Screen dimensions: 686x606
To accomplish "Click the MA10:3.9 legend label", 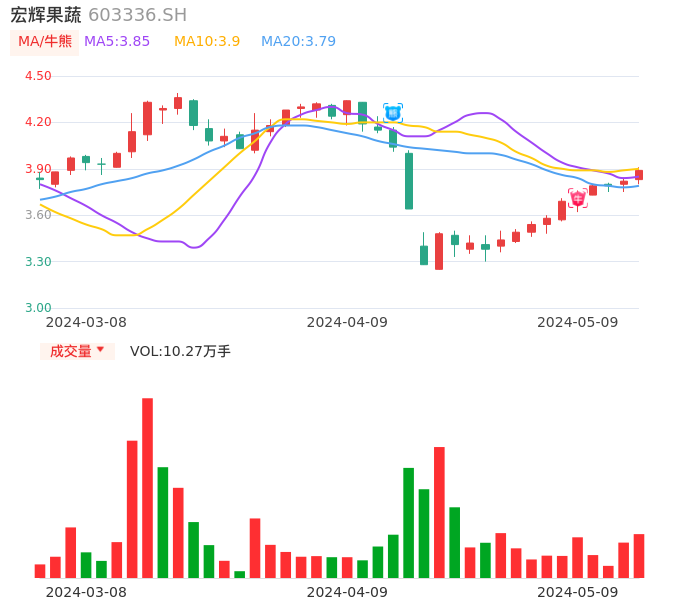I will (x=207, y=42).
